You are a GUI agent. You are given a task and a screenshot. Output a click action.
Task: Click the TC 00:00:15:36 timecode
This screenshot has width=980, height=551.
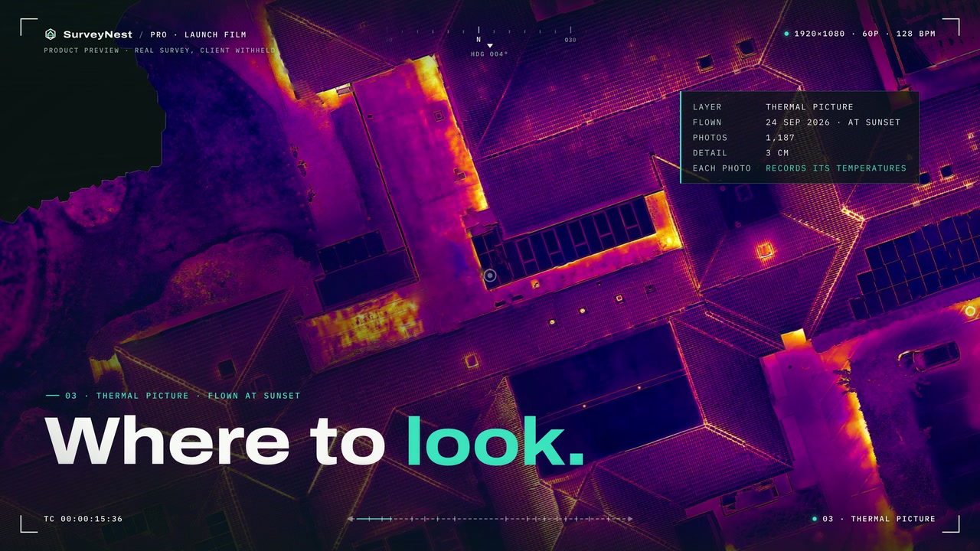(83, 519)
